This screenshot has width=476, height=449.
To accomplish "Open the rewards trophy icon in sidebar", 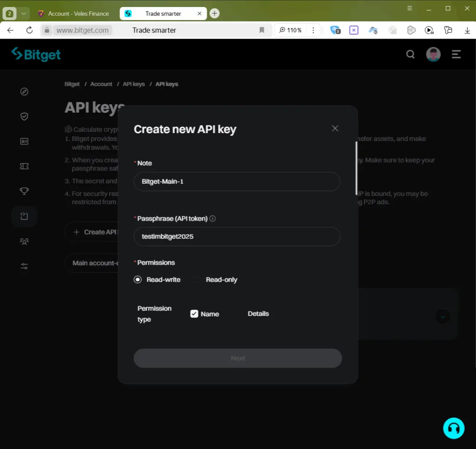I will (x=24, y=191).
